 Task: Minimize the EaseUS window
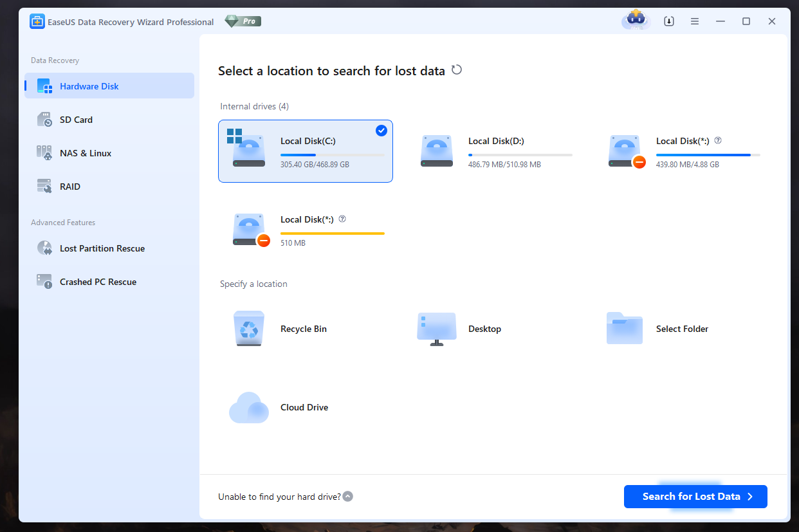pos(721,21)
